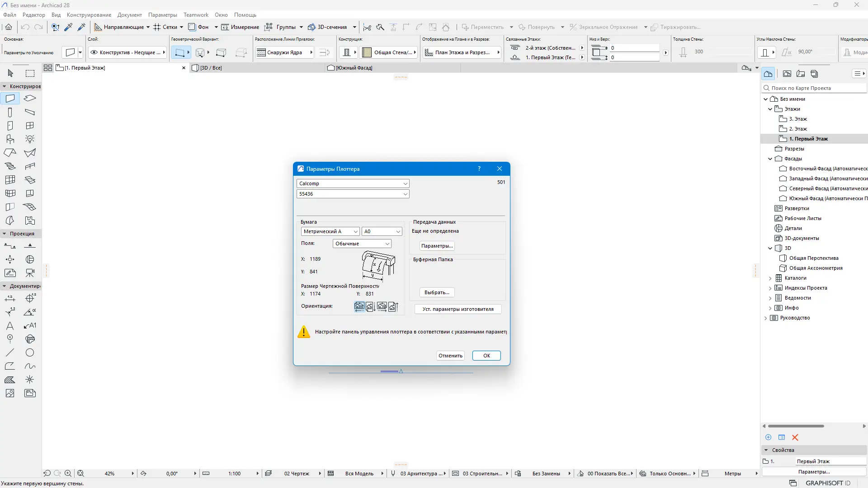Switch to the Южный Фасад tab
The image size is (868, 488).
[x=354, y=68]
